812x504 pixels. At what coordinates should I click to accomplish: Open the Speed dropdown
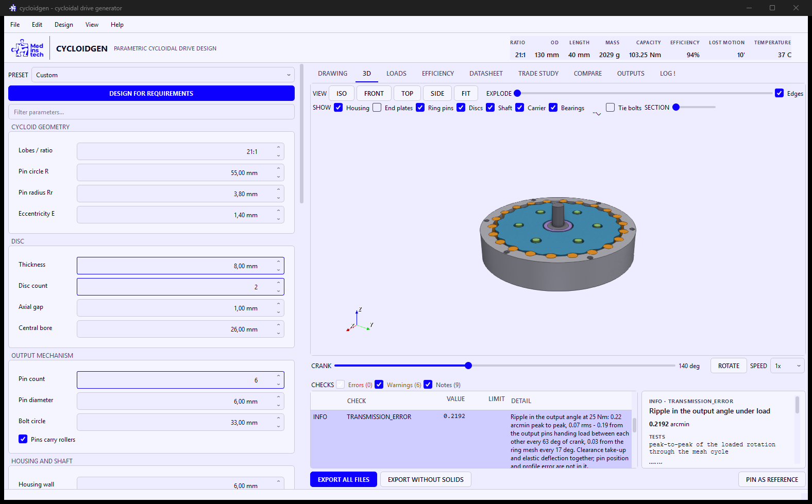(x=787, y=366)
